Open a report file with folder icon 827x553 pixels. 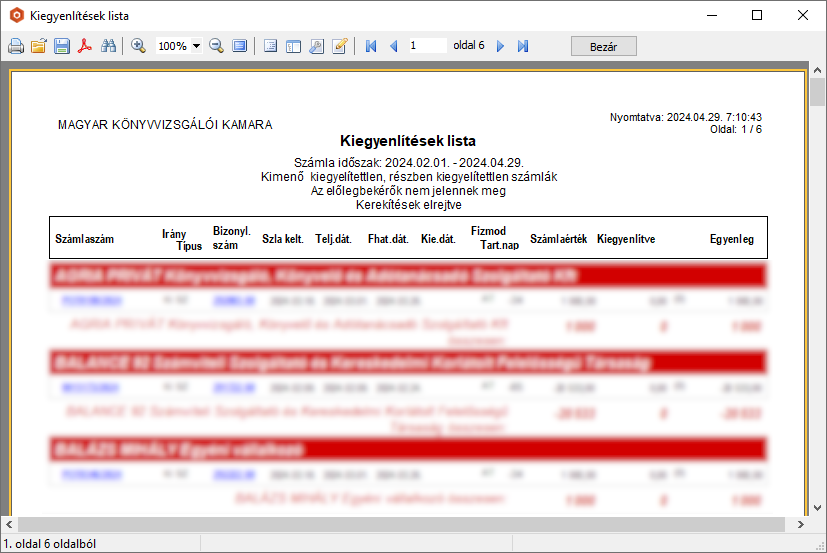click(x=39, y=46)
